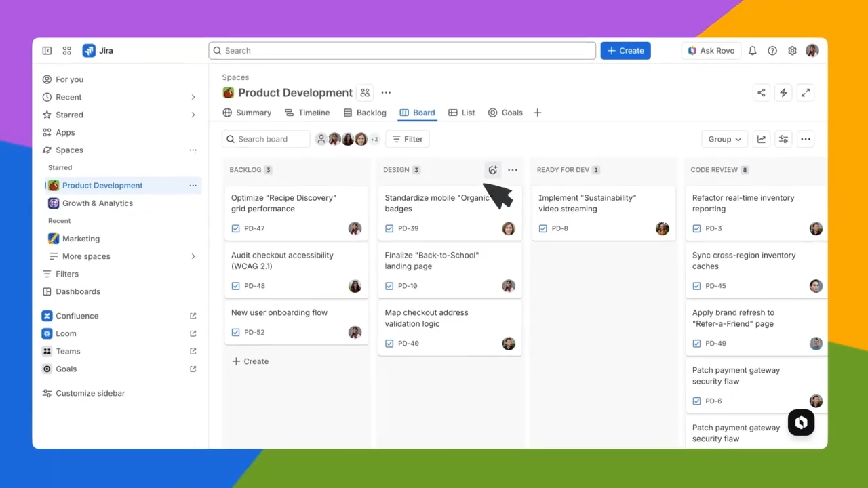Click the Jira logo

[98, 51]
